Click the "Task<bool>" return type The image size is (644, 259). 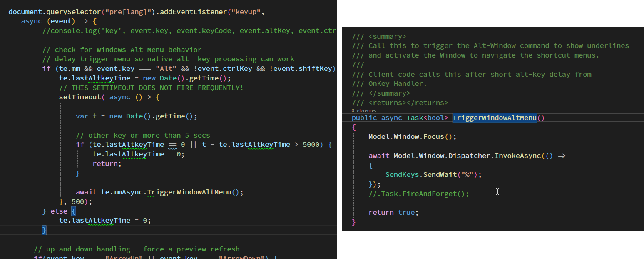[x=427, y=118]
